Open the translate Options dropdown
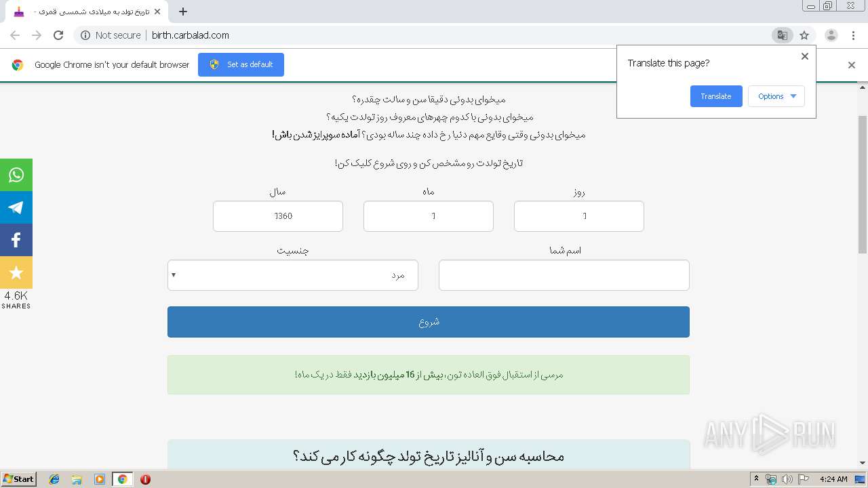The width and height of the screenshot is (868, 488). (776, 96)
